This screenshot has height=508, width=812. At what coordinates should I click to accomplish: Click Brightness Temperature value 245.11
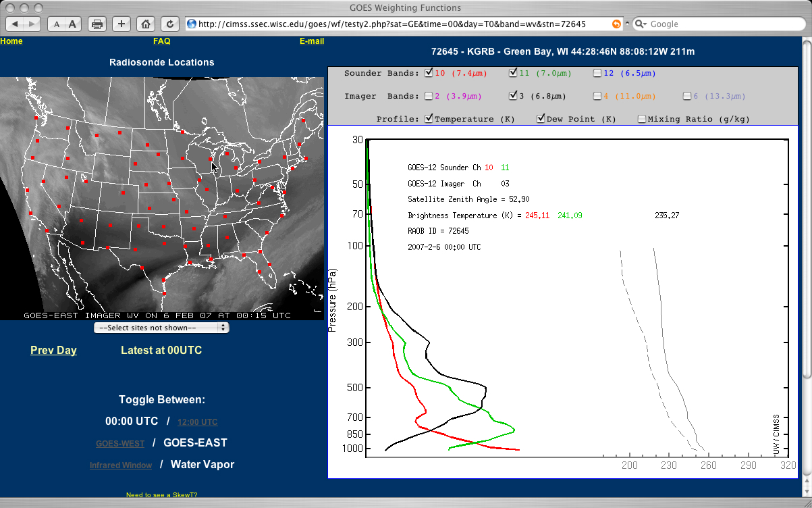pos(537,215)
